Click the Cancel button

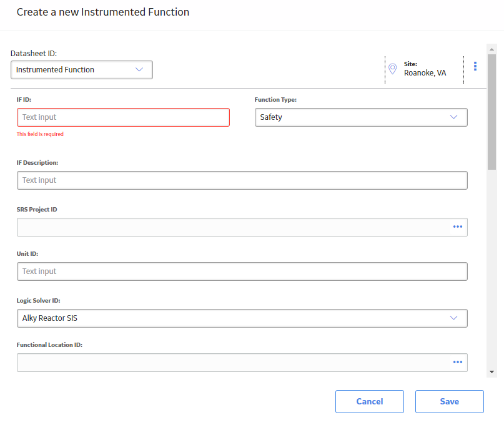pyautogui.click(x=370, y=401)
